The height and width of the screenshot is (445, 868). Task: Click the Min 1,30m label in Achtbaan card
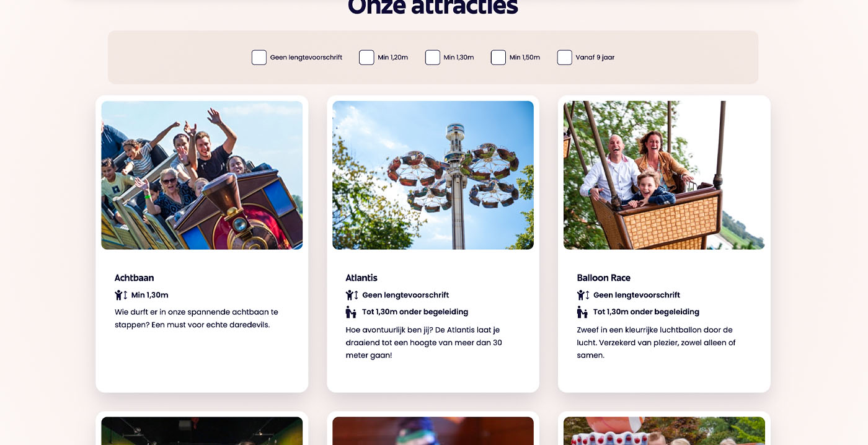click(x=149, y=295)
